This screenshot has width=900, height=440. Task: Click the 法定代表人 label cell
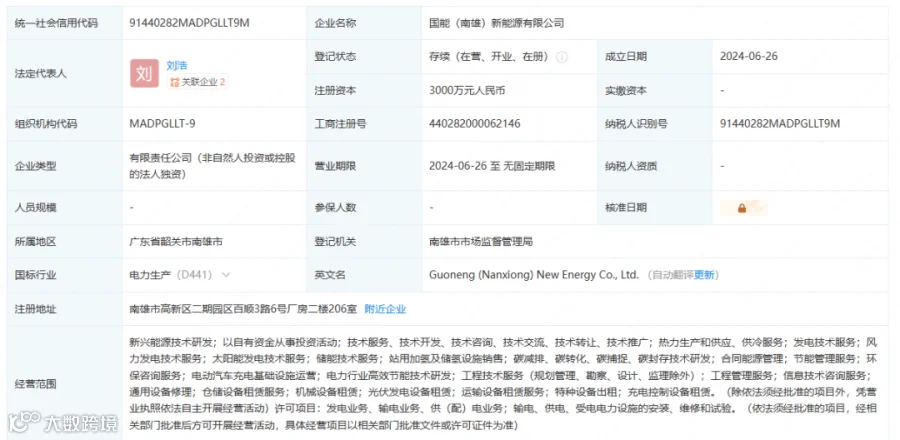click(65, 73)
